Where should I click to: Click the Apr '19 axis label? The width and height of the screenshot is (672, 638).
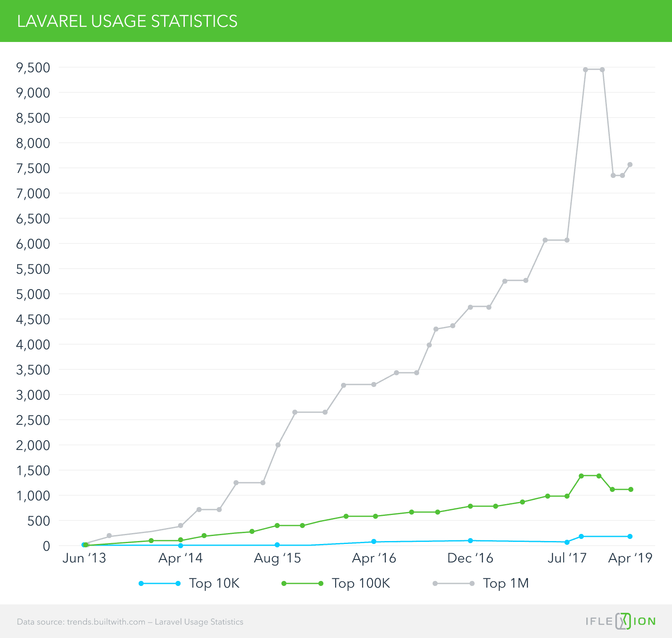click(x=630, y=558)
